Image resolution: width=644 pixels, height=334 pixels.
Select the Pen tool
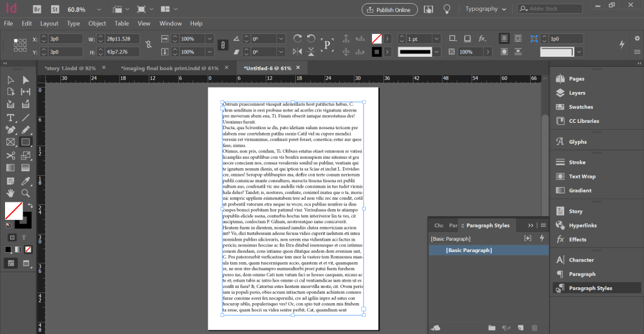tap(11, 130)
